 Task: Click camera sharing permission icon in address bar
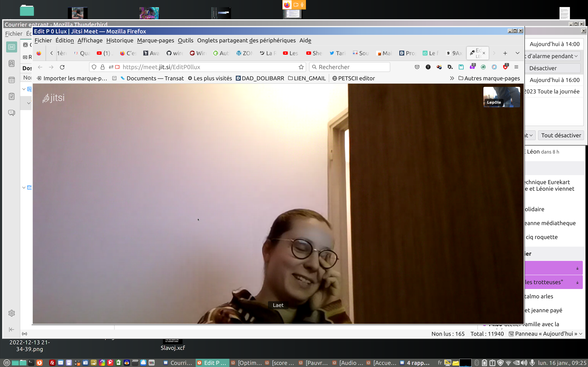click(118, 67)
